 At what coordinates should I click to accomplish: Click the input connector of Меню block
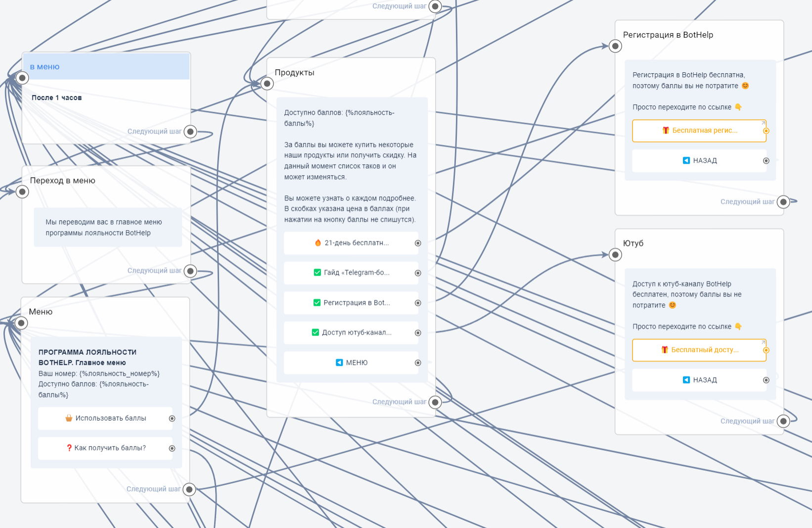21,323
